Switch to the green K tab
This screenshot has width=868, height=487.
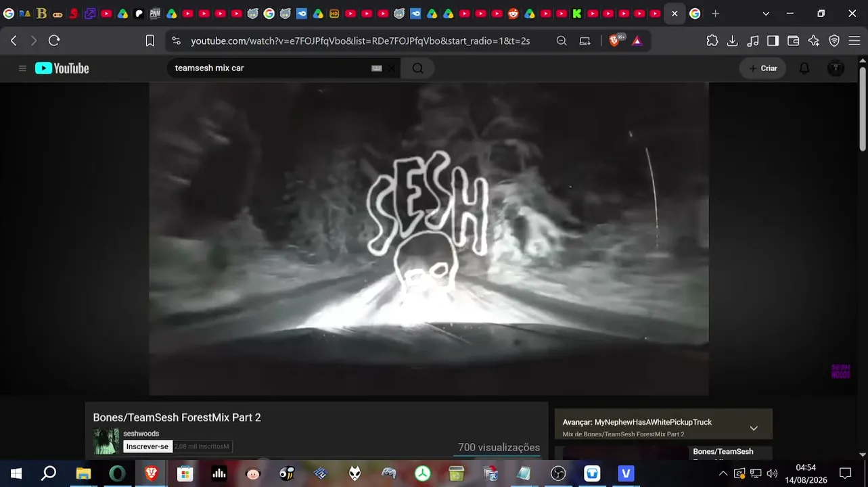pyautogui.click(x=577, y=14)
